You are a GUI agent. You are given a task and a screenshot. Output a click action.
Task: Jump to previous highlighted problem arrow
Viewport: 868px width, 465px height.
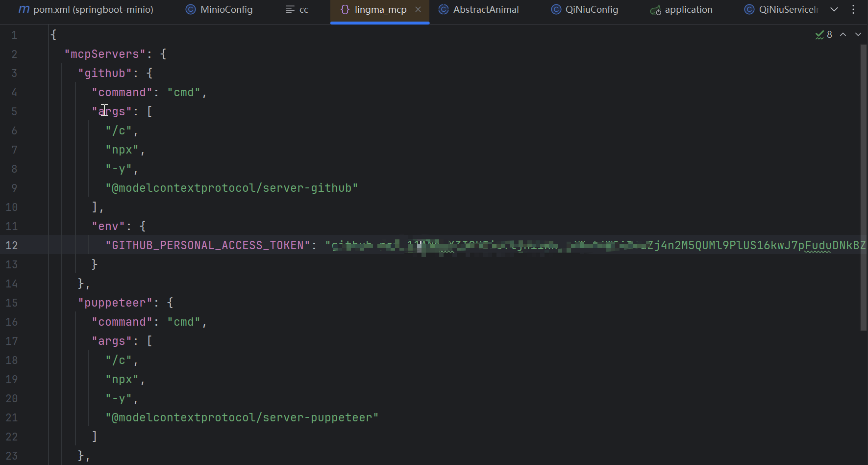(x=843, y=34)
